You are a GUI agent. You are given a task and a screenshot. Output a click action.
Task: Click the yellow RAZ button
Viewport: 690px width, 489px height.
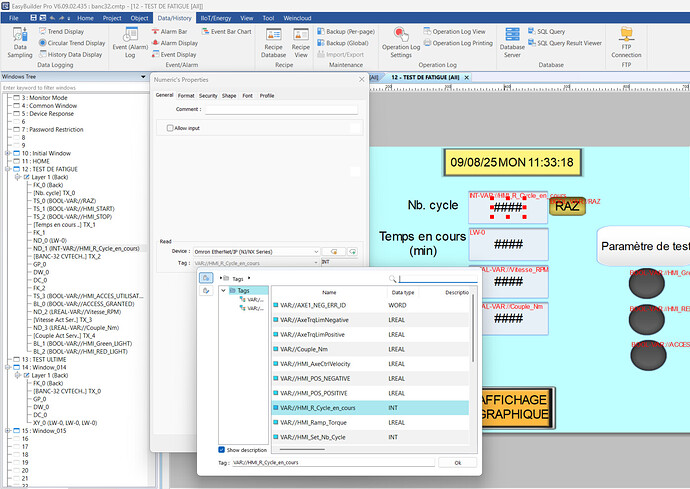click(x=567, y=206)
